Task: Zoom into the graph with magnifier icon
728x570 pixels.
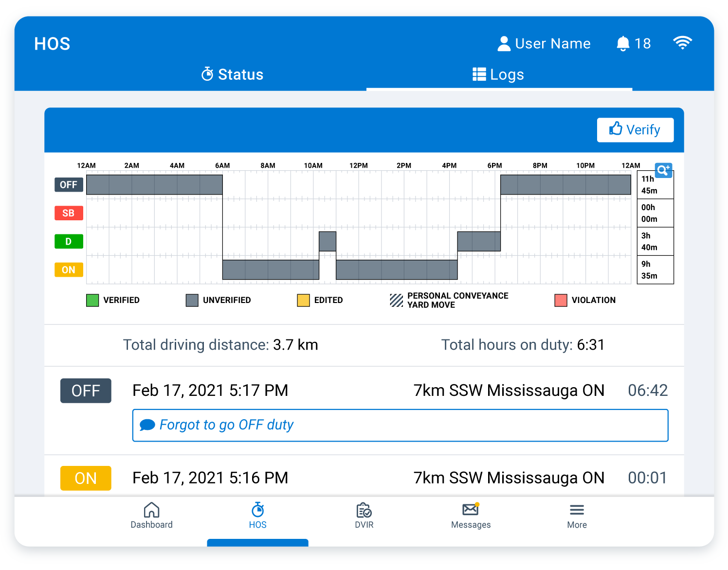Action: tap(663, 170)
